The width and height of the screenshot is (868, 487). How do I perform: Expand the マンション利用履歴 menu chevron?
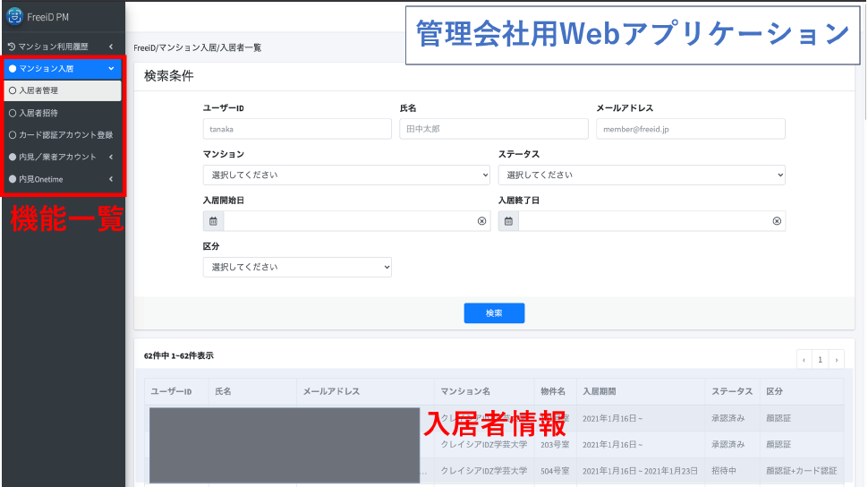(111, 47)
